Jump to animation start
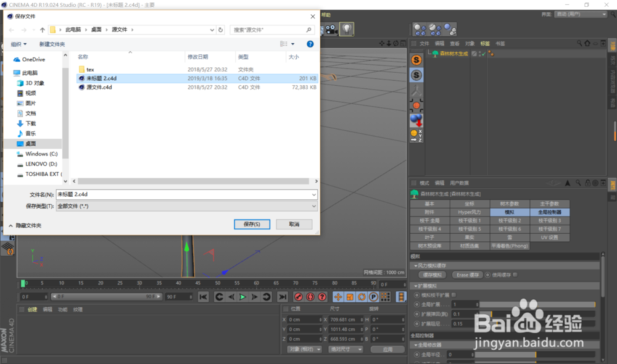 click(203, 297)
